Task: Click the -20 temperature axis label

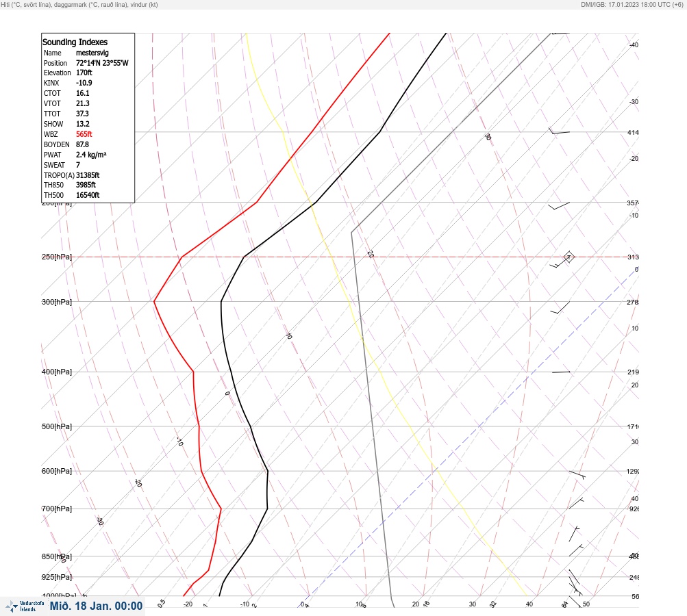Action: (188, 604)
